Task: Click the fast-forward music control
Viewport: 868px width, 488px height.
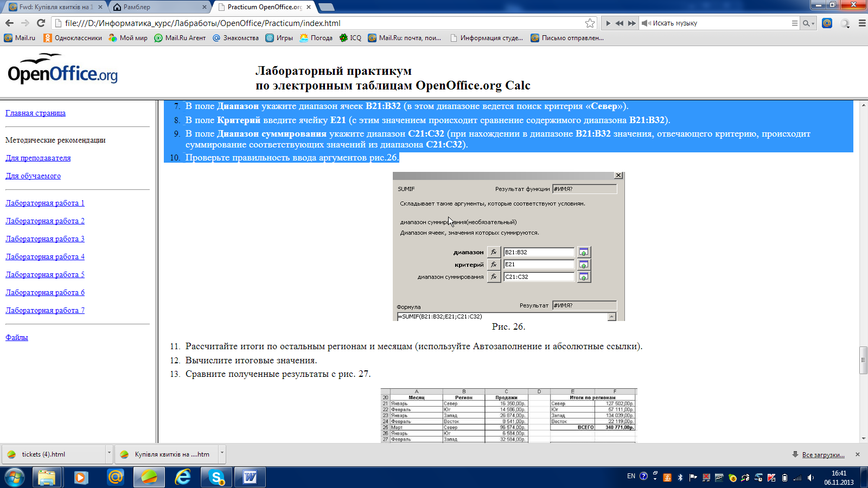Action: pyautogui.click(x=632, y=23)
